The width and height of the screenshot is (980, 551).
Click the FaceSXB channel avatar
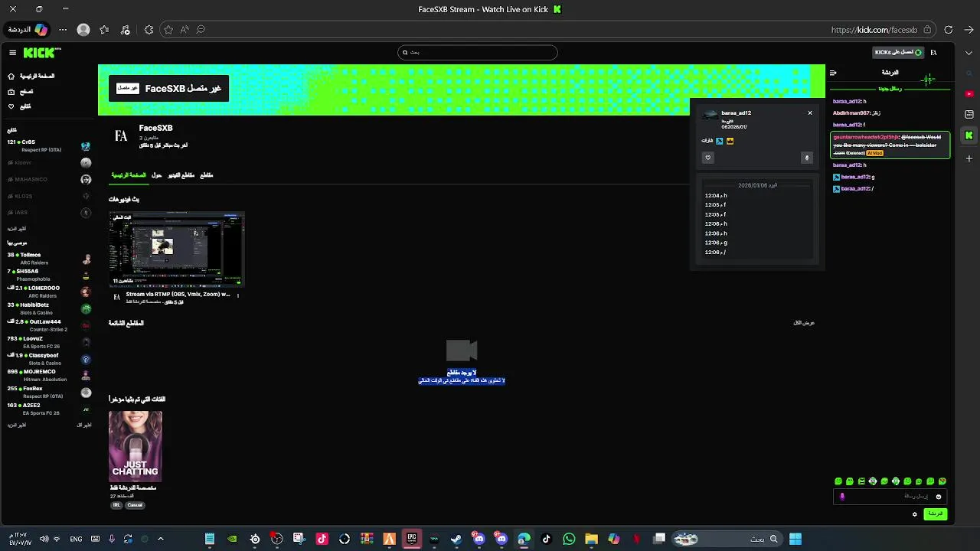[121, 136]
